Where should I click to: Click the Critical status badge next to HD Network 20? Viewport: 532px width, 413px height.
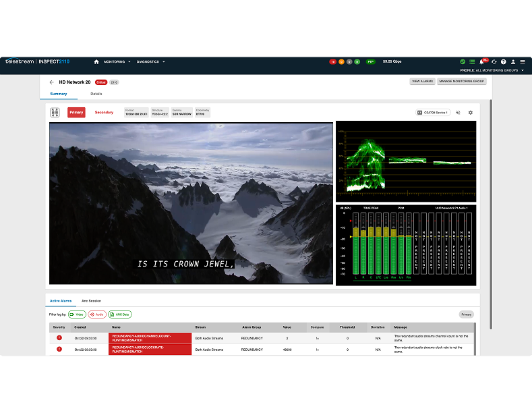click(x=101, y=82)
